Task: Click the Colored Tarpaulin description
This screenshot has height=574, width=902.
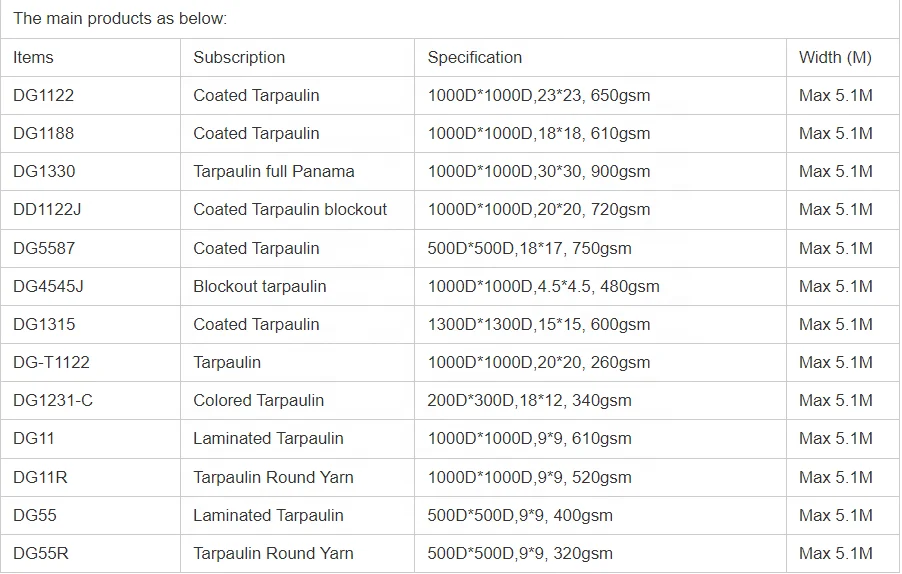Action: 259,401
